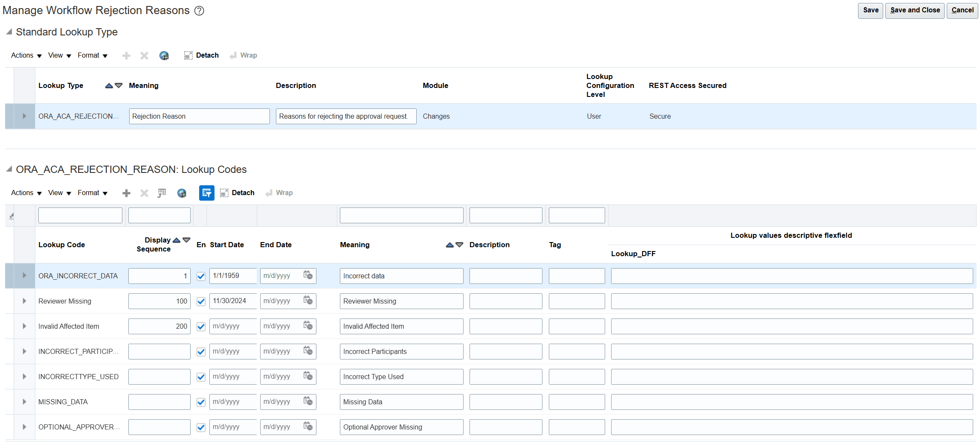Open End Date calendar for INCORRECTTYPE_USED
980x444 pixels.
pyautogui.click(x=308, y=376)
